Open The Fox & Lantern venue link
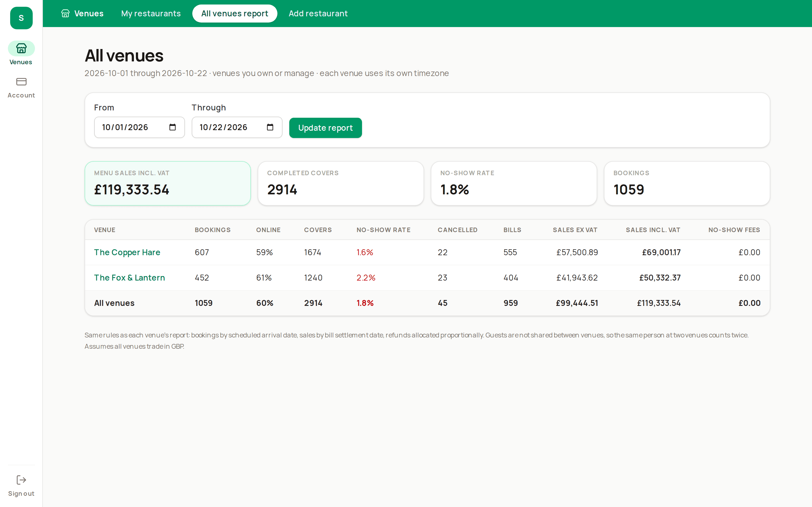 click(x=129, y=278)
